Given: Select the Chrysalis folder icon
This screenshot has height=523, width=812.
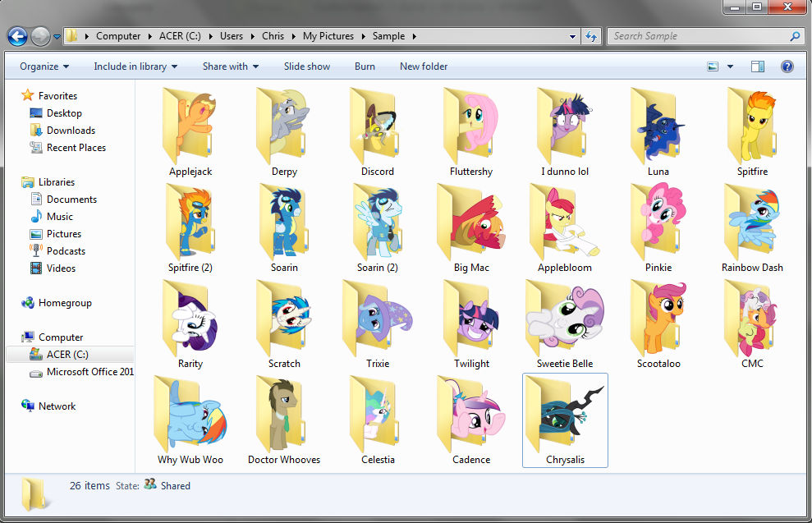Looking at the screenshot, I should click(565, 414).
